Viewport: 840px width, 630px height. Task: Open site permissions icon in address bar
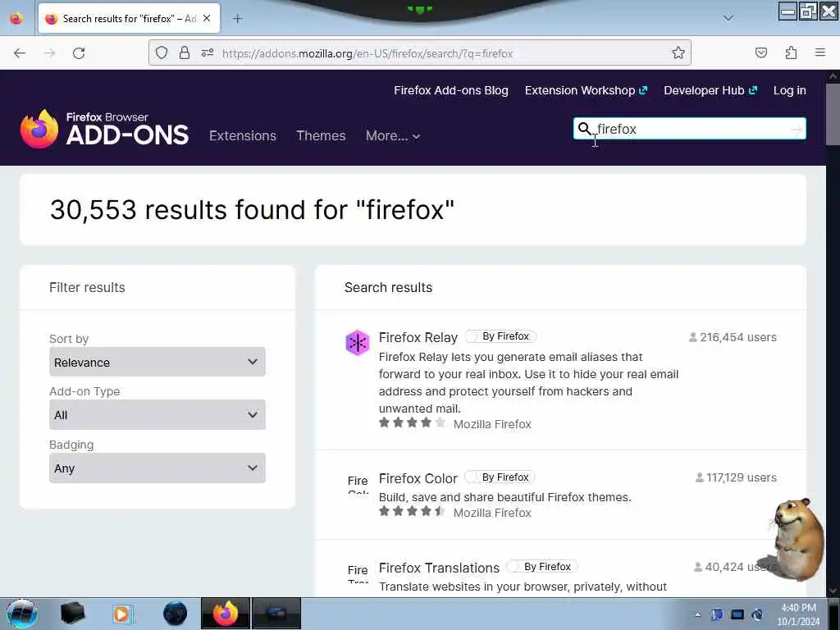point(208,52)
